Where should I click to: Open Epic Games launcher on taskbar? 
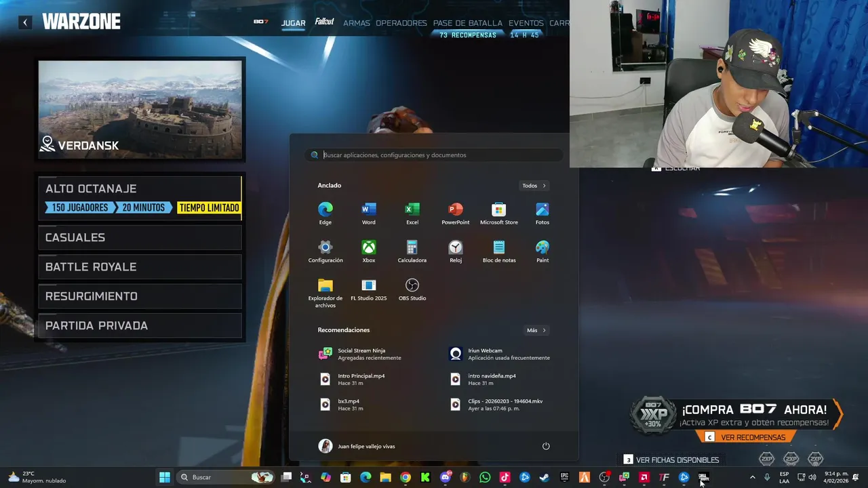click(564, 477)
